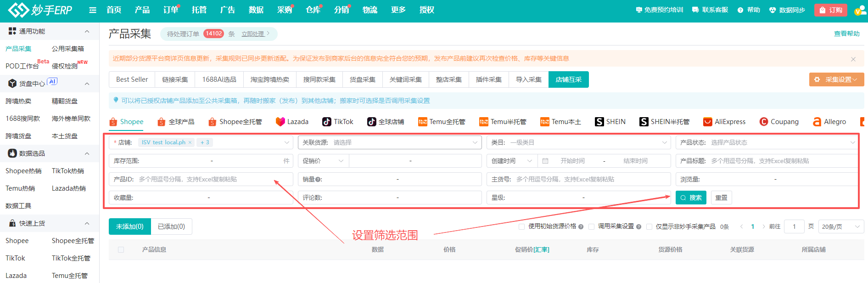Change the 20条/页 page size dropdown
Screen dimensions: 868x283
[x=841, y=226]
